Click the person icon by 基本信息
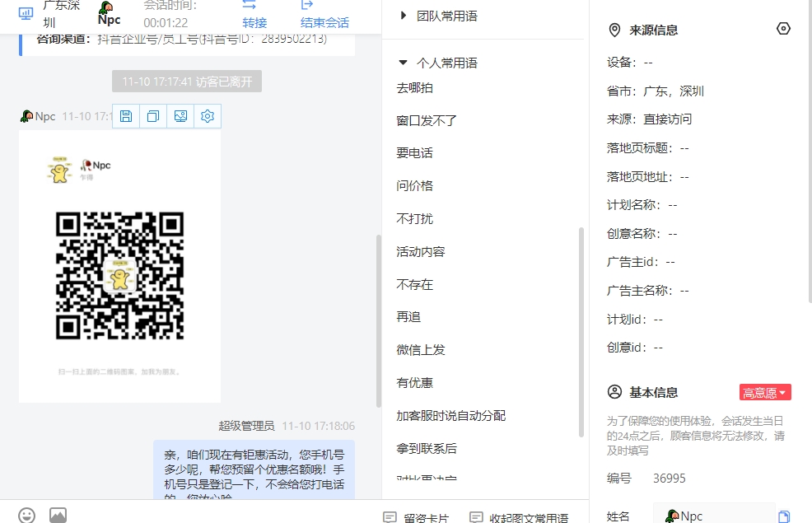Image resolution: width=812 pixels, height=523 pixels. click(x=614, y=392)
